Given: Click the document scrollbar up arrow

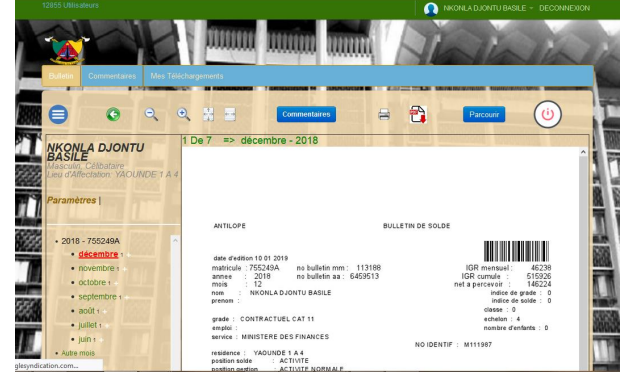Looking at the screenshot, I should tap(583, 152).
